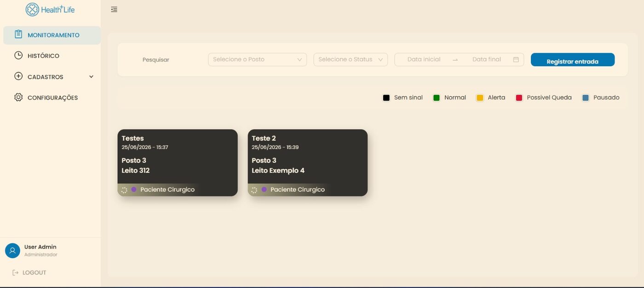Click Posto 3 on the Teste 2 card

(264, 160)
